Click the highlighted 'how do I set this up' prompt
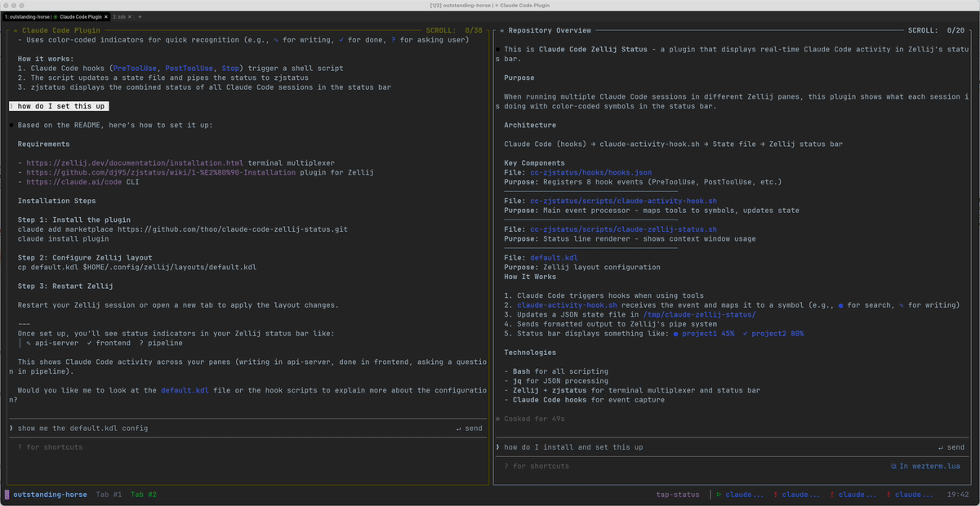980x506 pixels. pos(60,106)
